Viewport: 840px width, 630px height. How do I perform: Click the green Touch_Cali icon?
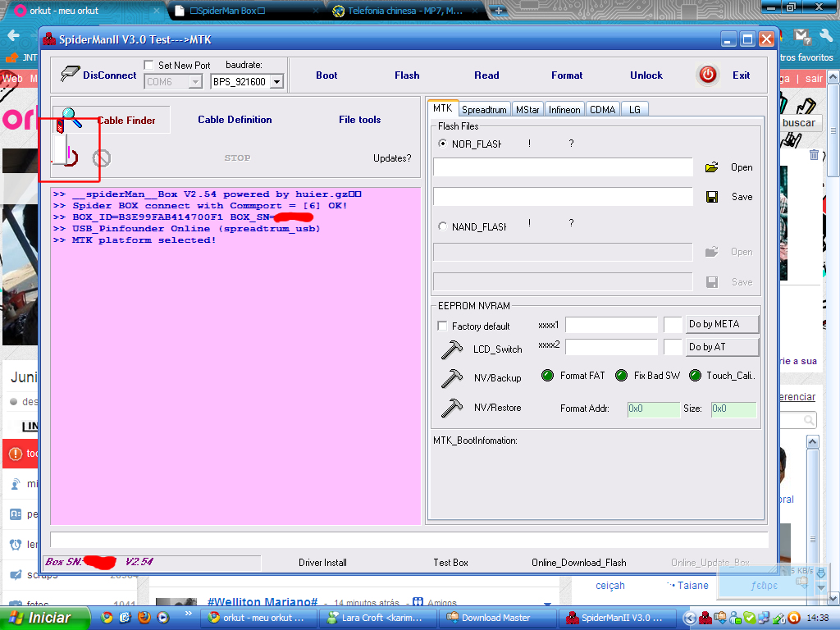tap(695, 376)
